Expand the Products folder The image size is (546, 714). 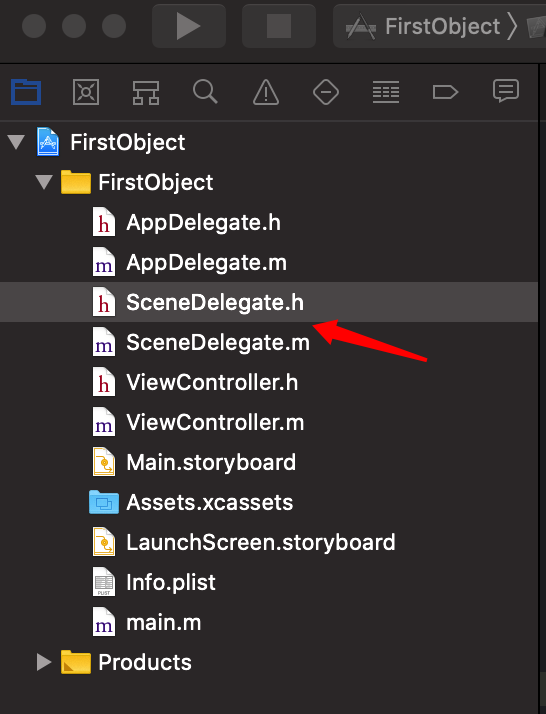44,662
